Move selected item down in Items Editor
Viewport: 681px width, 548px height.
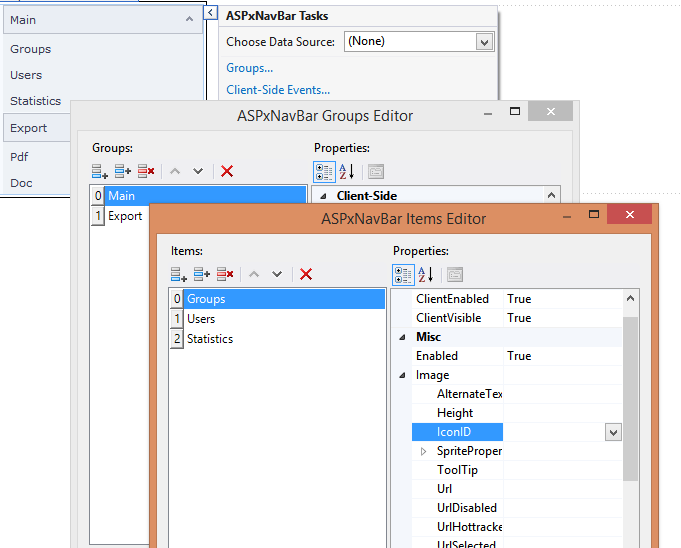click(277, 274)
